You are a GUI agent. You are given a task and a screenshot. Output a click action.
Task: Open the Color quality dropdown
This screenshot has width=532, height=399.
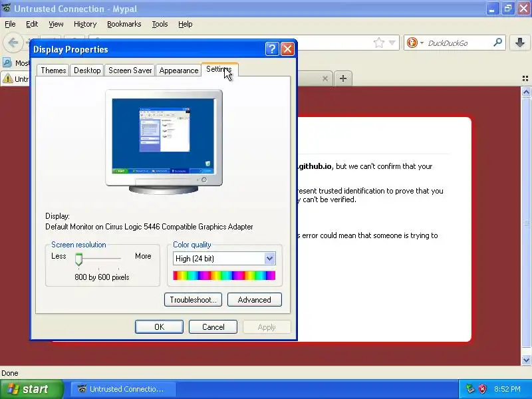tap(270, 259)
